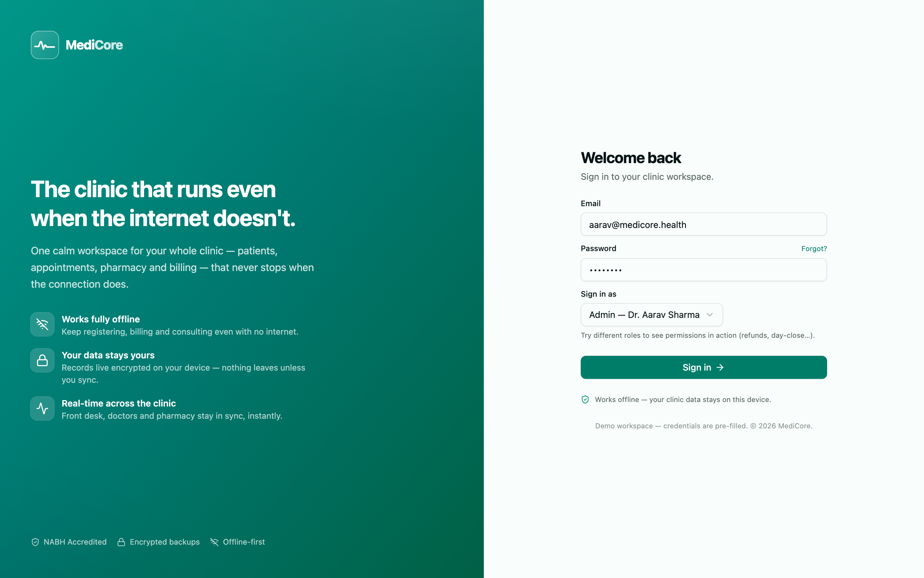Viewport: 924px width, 578px height.
Task: Click the 'Try different roles' hint text
Action: 697,335
